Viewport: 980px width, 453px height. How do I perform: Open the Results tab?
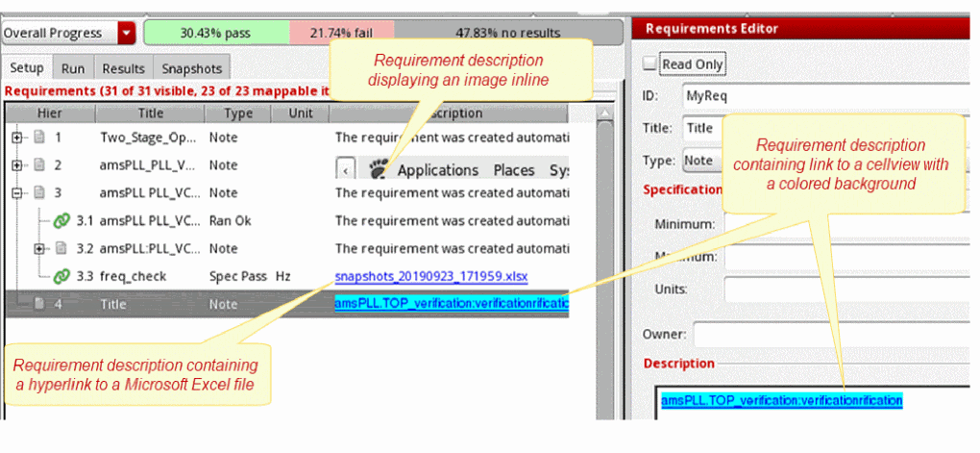pos(123,69)
